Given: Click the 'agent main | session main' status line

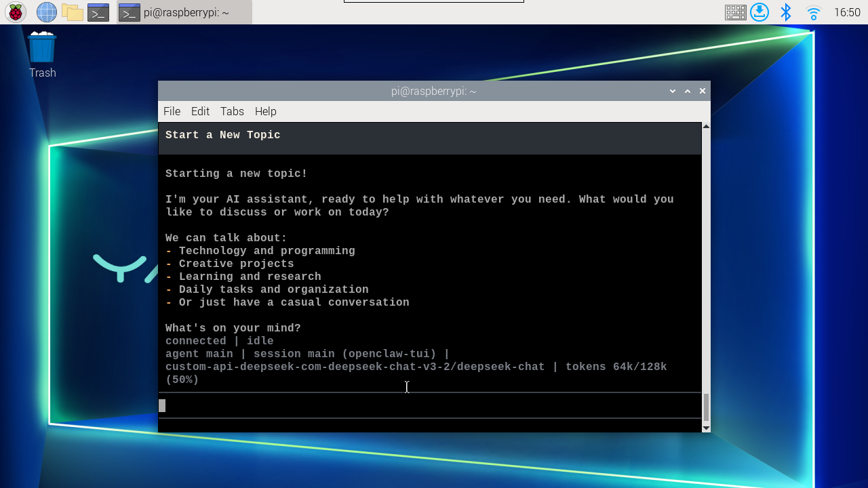Looking at the screenshot, I should tap(308, 354).
